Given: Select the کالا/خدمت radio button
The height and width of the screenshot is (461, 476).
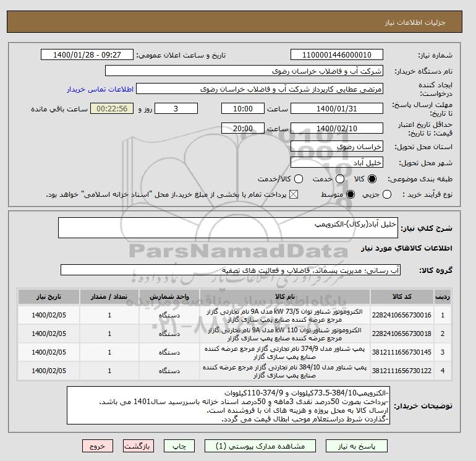Looking at the screenshot, I should pos(299,179).
